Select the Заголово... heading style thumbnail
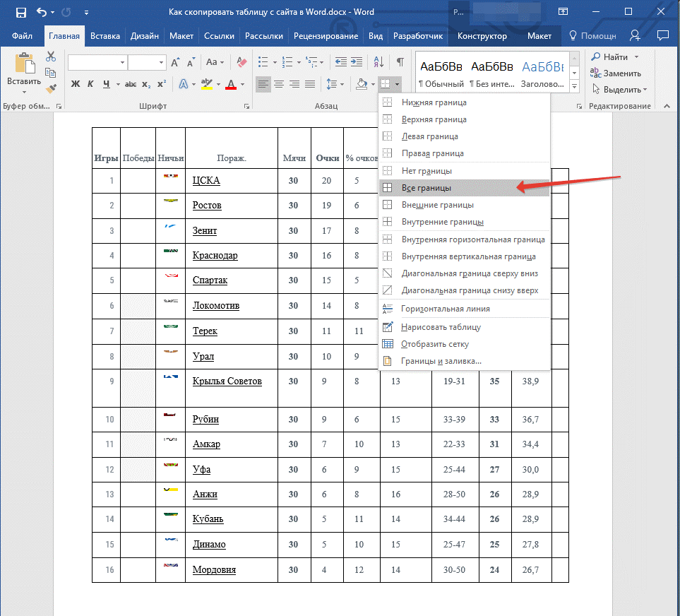The image size is (680, 616). [542, 73]
